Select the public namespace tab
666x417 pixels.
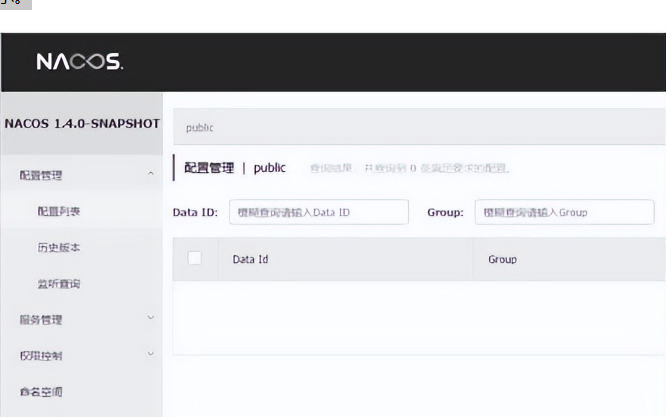[x=199, y=127]
